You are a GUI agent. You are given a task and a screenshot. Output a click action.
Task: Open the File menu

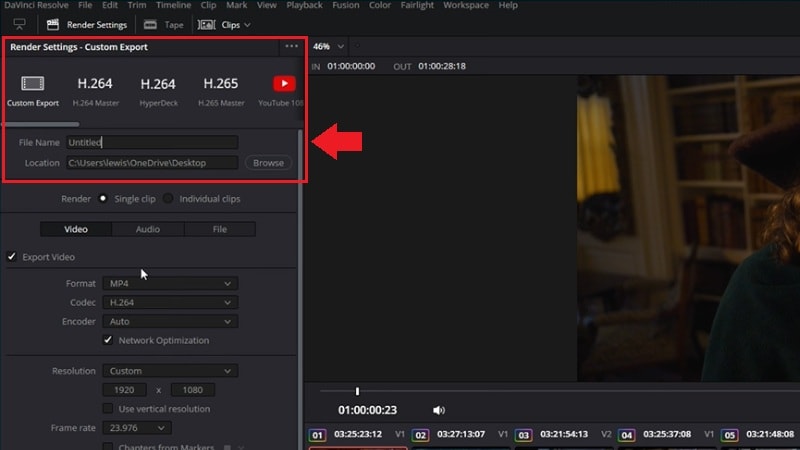click(85, 5)
